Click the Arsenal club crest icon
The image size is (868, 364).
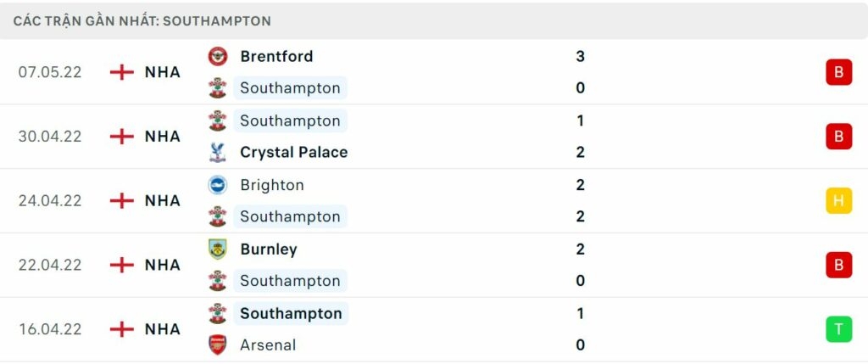(218, 345)
